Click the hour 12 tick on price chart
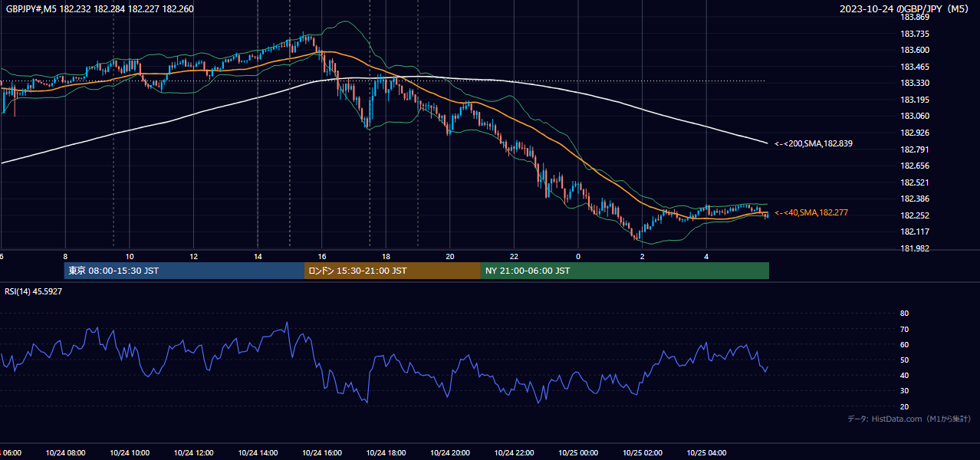This screenshot has height=460, width=980. pos(194,257)
